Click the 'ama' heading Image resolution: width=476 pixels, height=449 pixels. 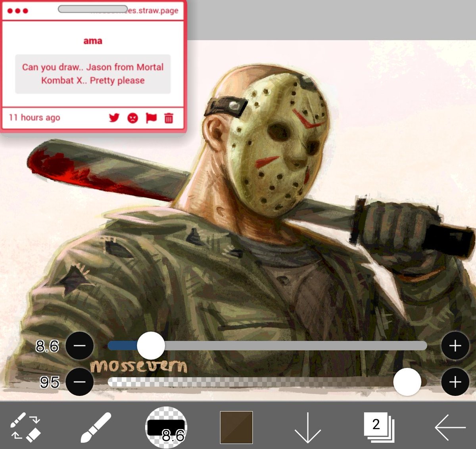pyautogui.click(x=93, y=41)
